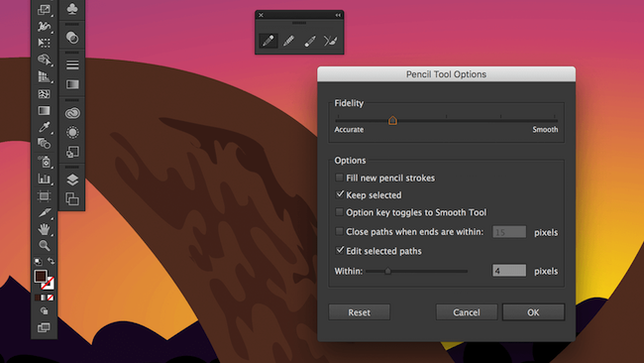Viewport: 644px width, 363px height.
Task: Open the Appearance panel icon
Action: coord(72,132)
